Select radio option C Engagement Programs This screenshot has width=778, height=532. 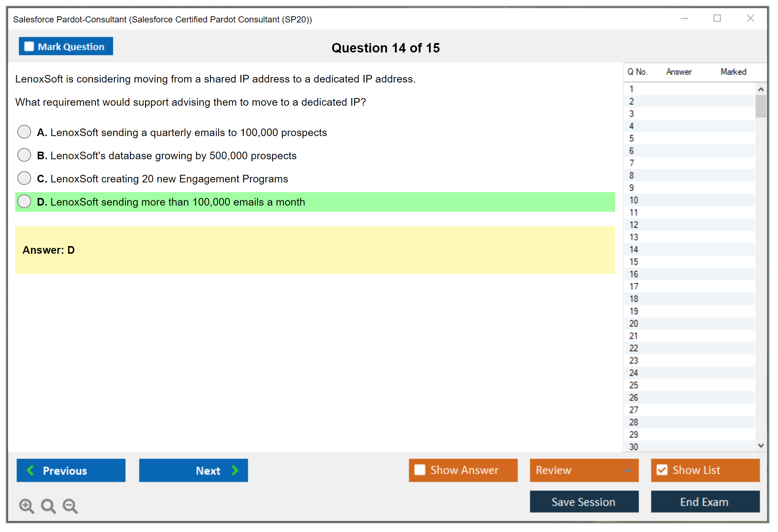point(24,178)
